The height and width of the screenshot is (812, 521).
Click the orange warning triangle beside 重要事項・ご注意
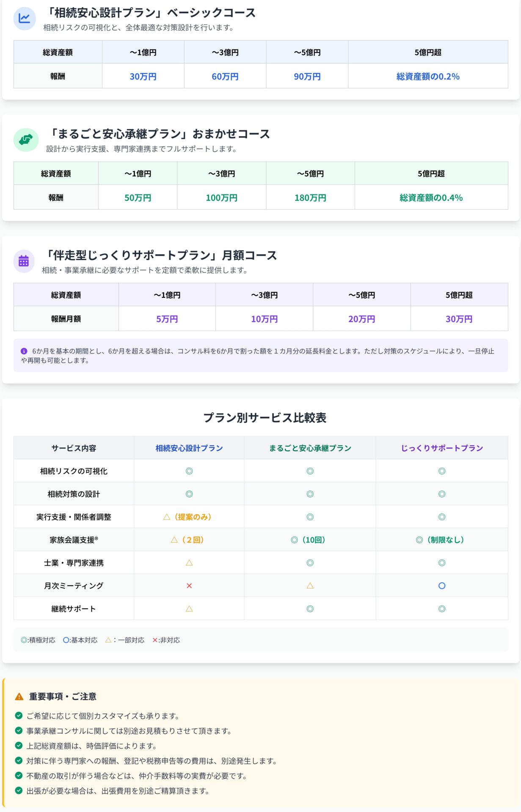coord(19,697)
